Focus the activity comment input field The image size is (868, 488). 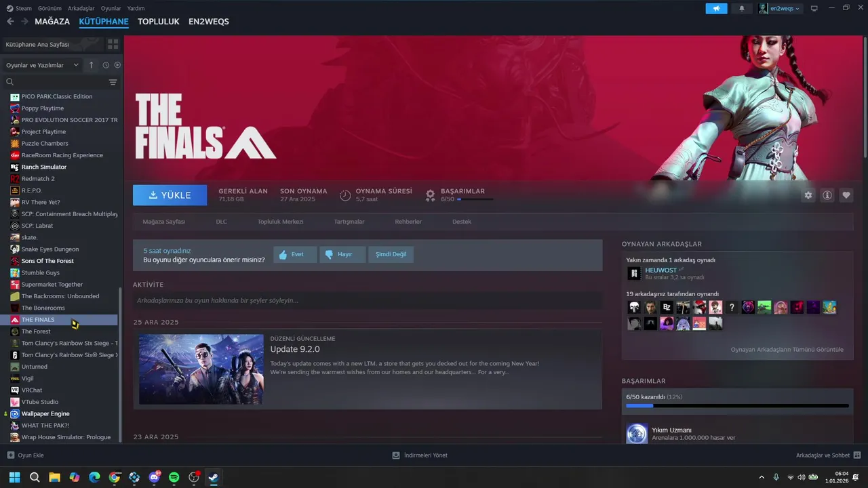(368, 300)
